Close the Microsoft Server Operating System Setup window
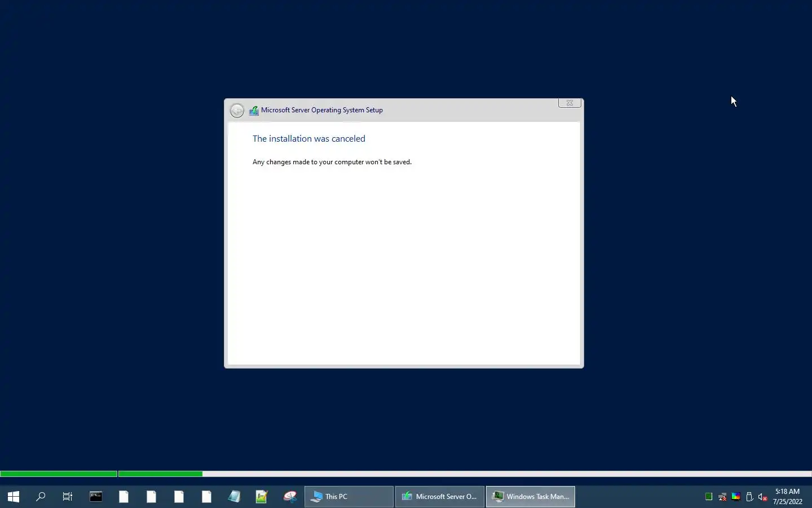 (x=570, y=103)
